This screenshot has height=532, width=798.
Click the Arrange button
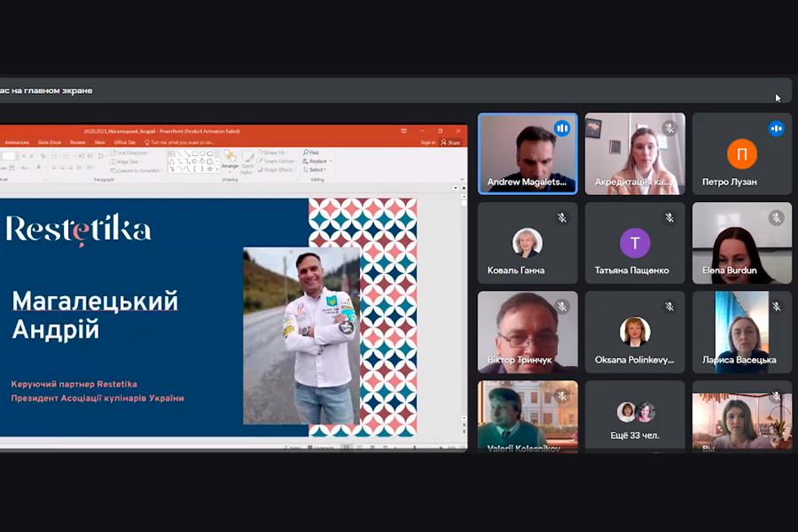pos(230,162)
